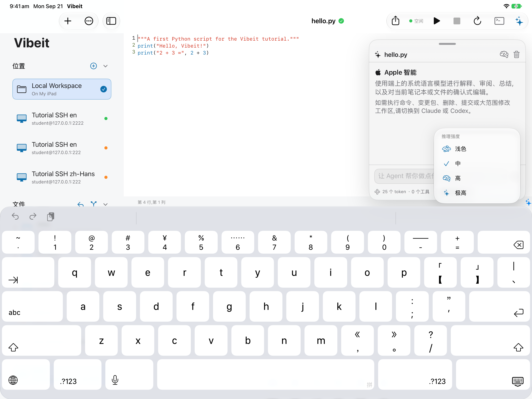
Task: Tap the keyboard redo arrow
Action: 33,217
